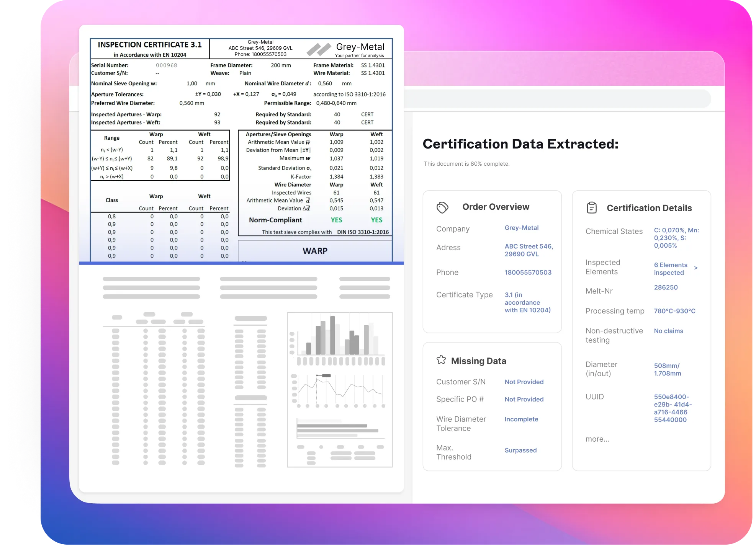
Task: Click the 'Certification Data Extracted:' heading
Action: coord(520,144)
